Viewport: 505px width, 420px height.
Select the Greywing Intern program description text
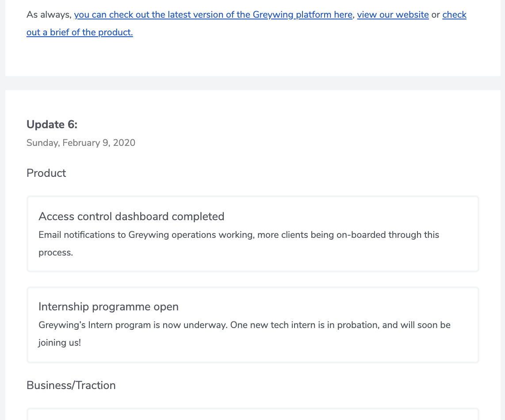tap(245, 334)
